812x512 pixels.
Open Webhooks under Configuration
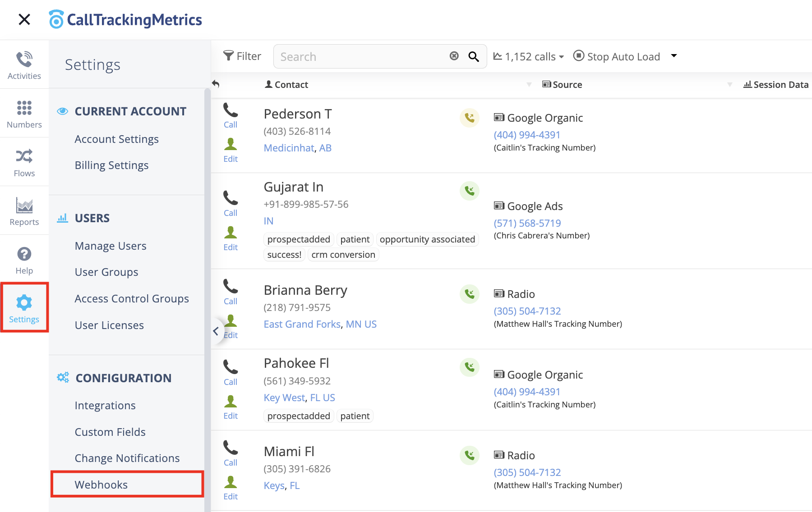click(x=101, y=485)
